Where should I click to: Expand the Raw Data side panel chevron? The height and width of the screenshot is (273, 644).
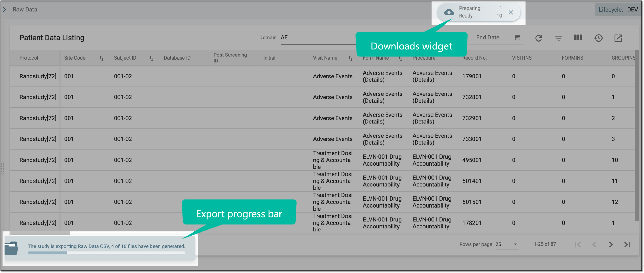point(5,10)
